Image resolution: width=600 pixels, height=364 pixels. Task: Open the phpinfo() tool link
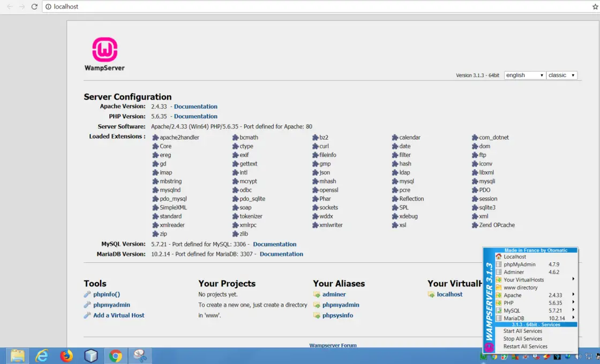106,294
